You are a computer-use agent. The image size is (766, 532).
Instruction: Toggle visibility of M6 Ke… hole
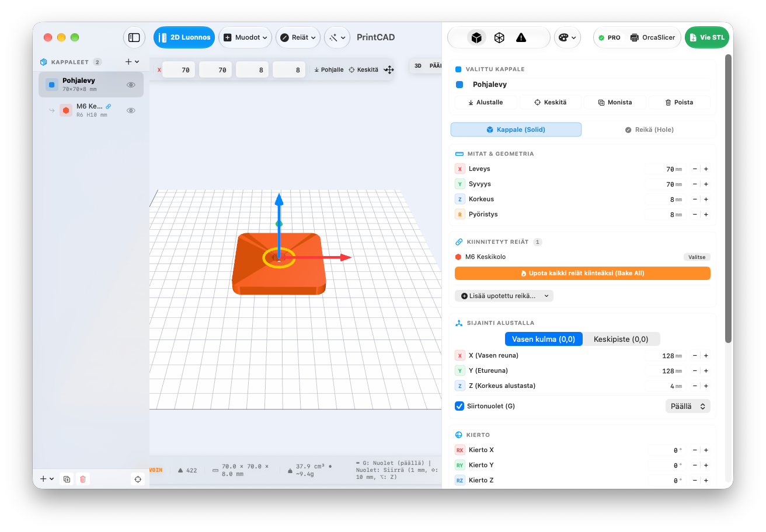pyautogui.click(x=131, y=110)
